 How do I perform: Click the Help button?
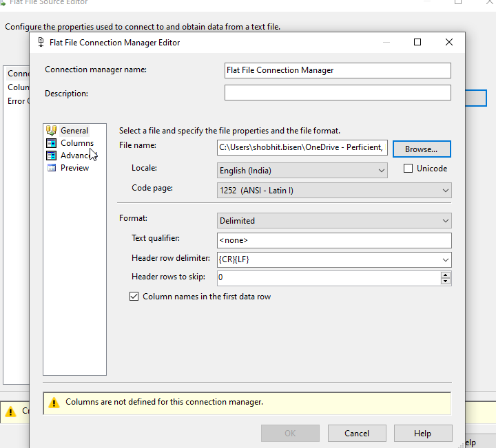coord(423,433)
